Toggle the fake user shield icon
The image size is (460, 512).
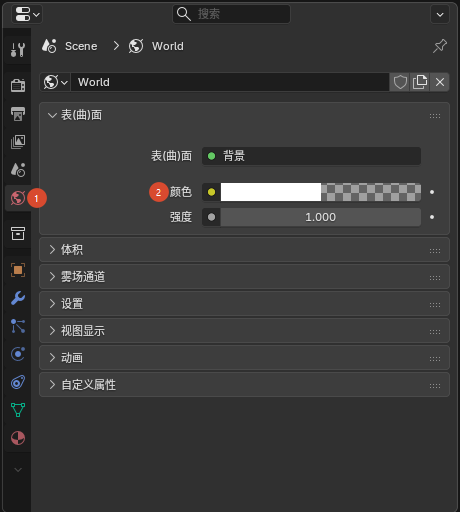[x=400, y=82]
